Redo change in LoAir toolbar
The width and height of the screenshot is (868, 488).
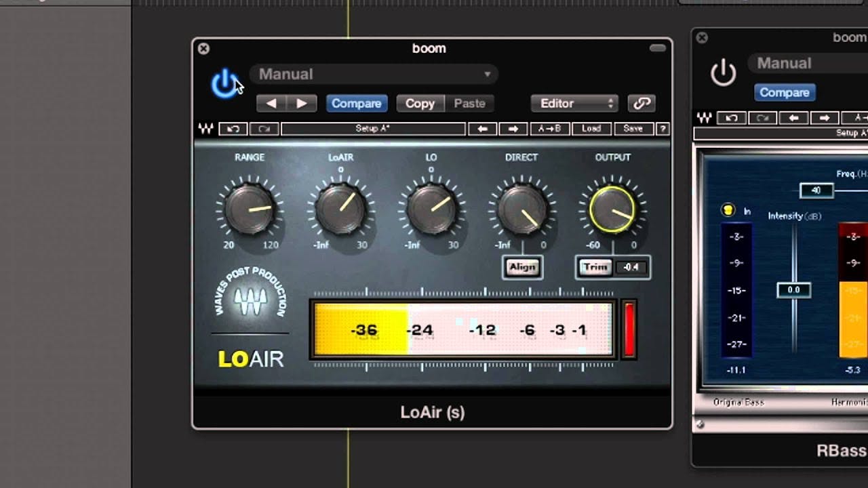264,128
